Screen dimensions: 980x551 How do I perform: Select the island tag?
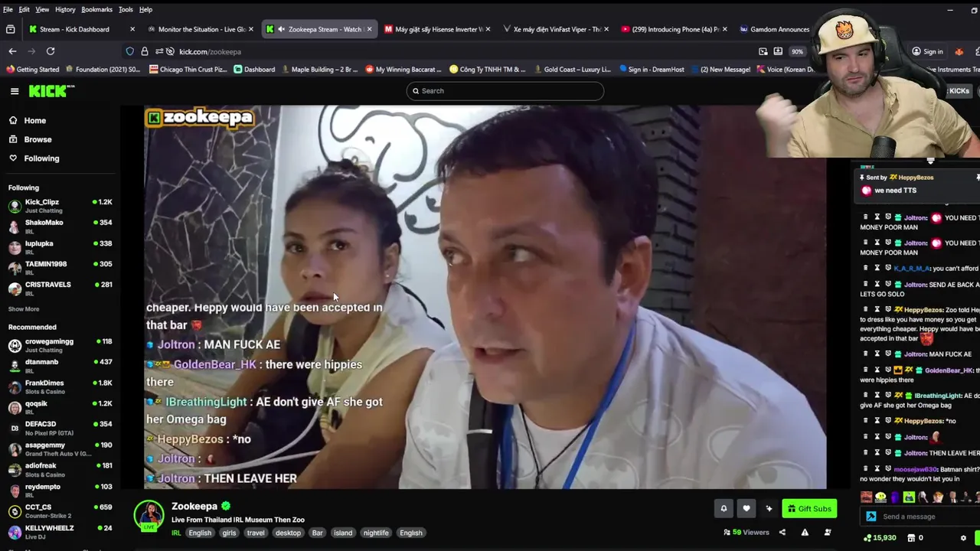(343, 533)
